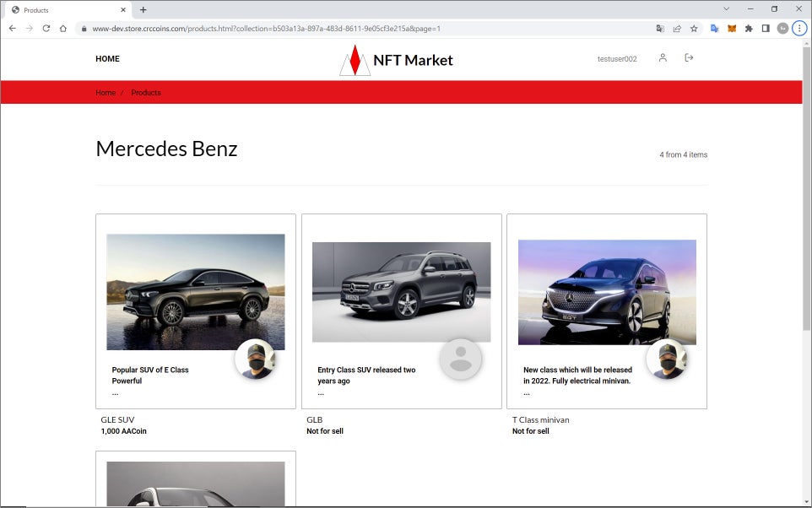
Task: Click the browser forward arrow
Action: click(x=30, y=29)
